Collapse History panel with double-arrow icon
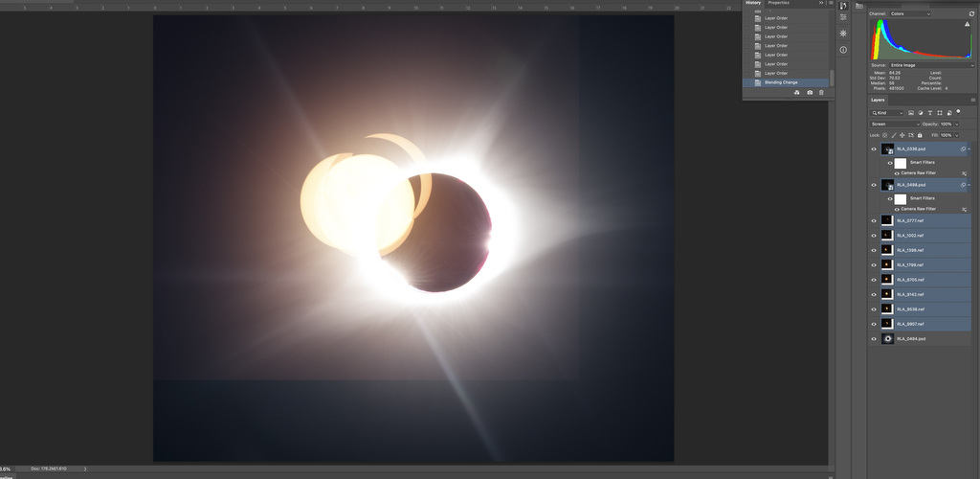 pyautogui.click(x=820, y=3)
